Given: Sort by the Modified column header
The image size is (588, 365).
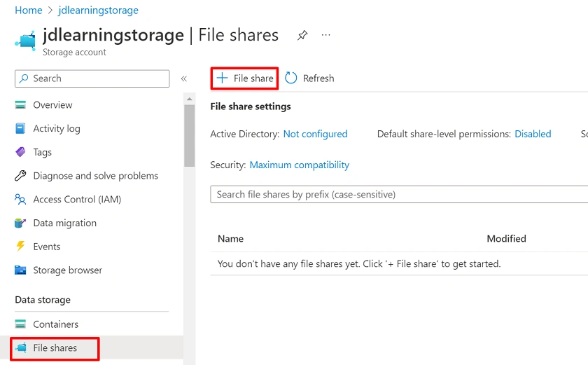Looking at the screenshot, I should coord(506,239).
